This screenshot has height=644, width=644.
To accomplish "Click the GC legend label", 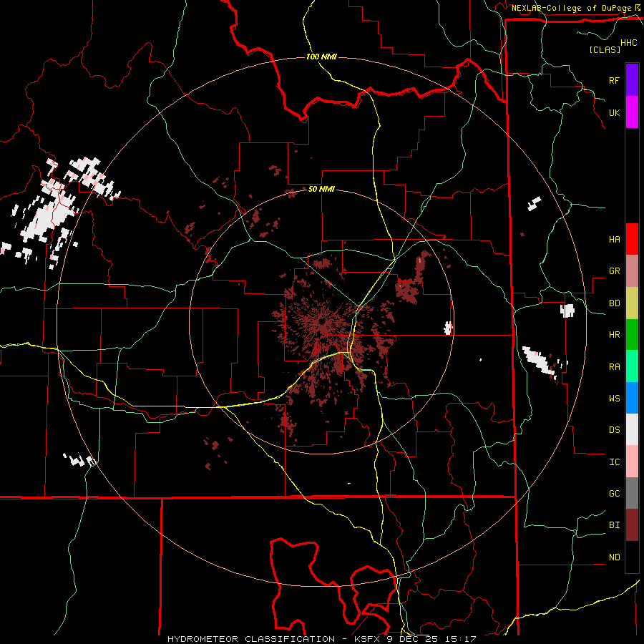I will tap(614, 493).
